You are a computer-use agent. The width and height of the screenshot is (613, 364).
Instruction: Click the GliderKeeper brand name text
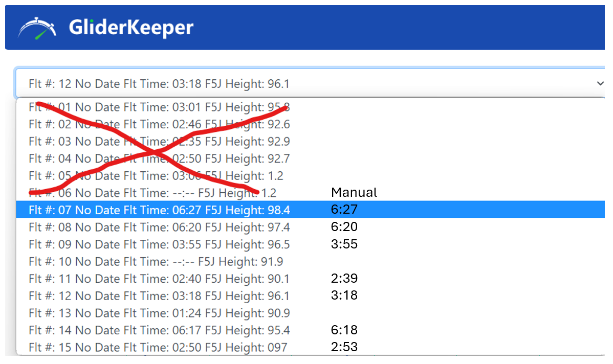point(131,28)
